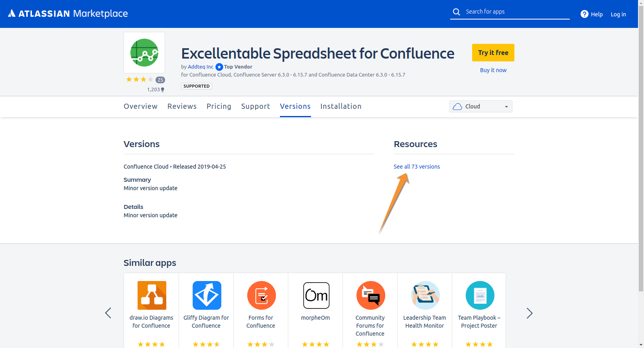Image resolution: width=644 pixels, height=348 pixels.
Task: Click the Buy it now link
Action: point(493,70)
